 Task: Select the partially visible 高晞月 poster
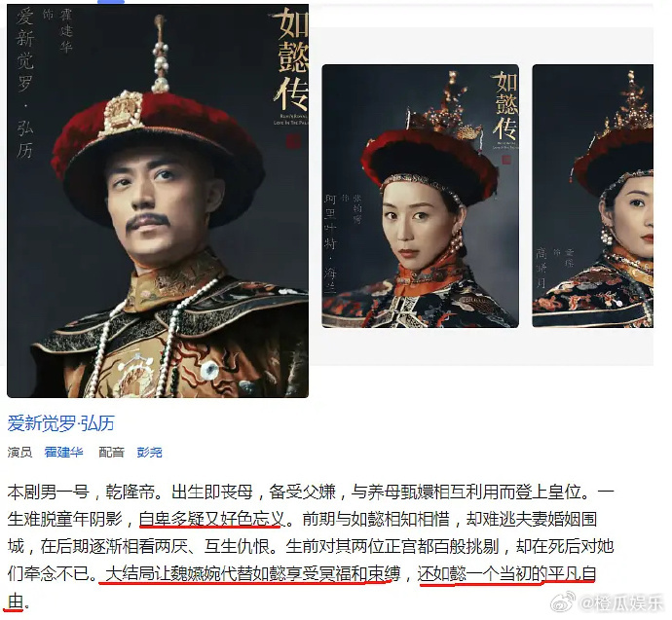[593, 196]
